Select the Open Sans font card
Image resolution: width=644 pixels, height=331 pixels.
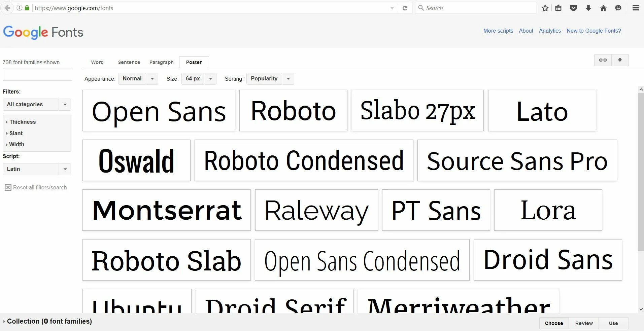pyautogui.click(x=159, y=111)
